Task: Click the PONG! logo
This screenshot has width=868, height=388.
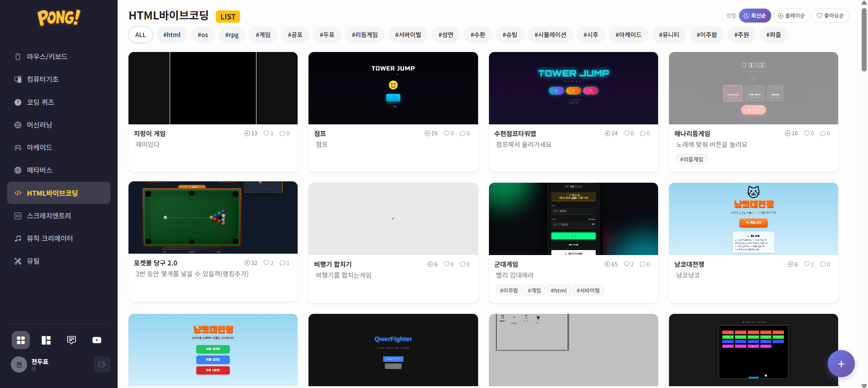Action: [x=59, y=18]
